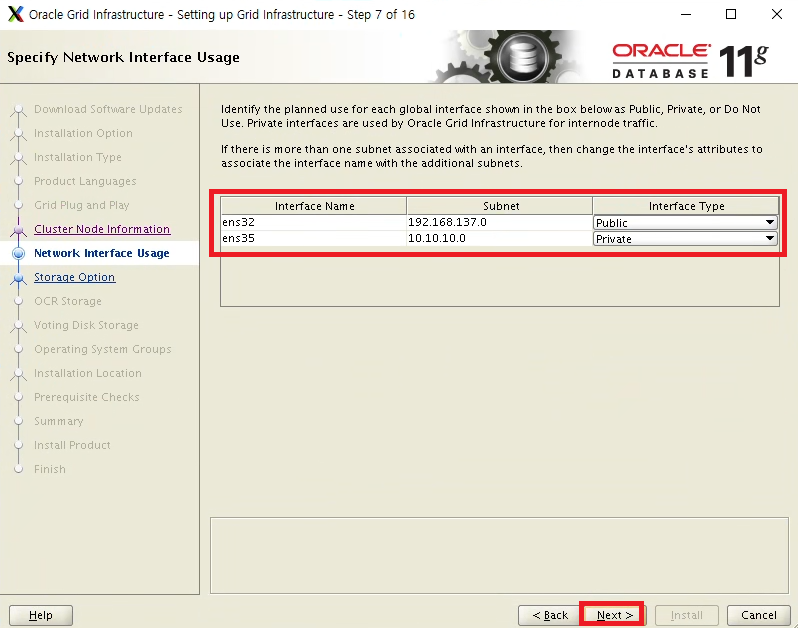Click the Summary step label

pyautogui.click(x=59, y=421)
